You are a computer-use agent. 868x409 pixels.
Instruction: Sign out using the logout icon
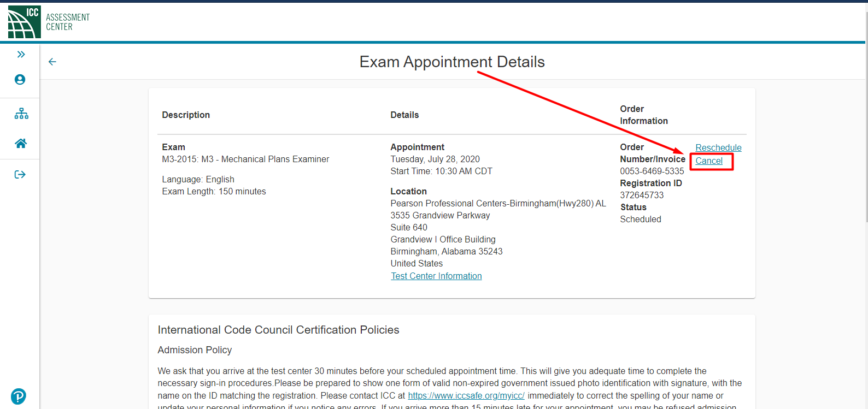coord(20,174)
